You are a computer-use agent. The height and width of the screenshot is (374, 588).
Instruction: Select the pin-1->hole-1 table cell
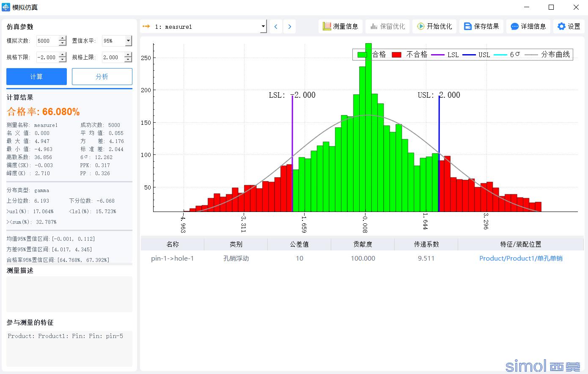173,258
